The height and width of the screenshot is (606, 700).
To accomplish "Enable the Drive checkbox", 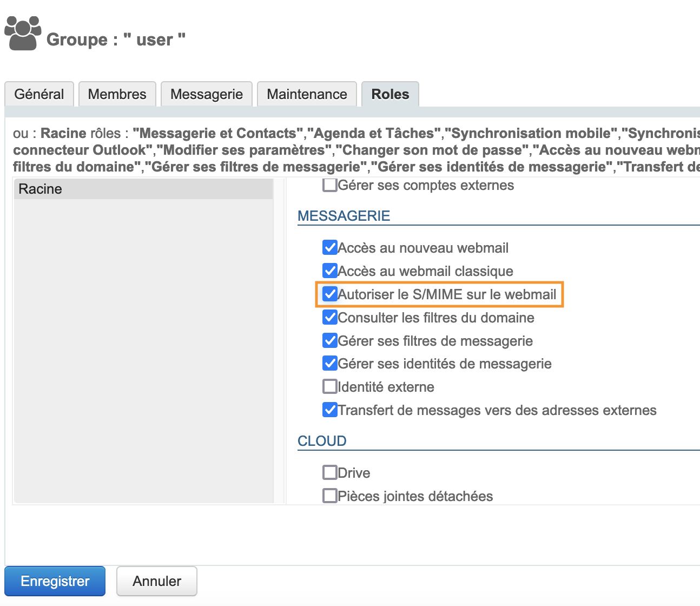I will click(329, 472).
